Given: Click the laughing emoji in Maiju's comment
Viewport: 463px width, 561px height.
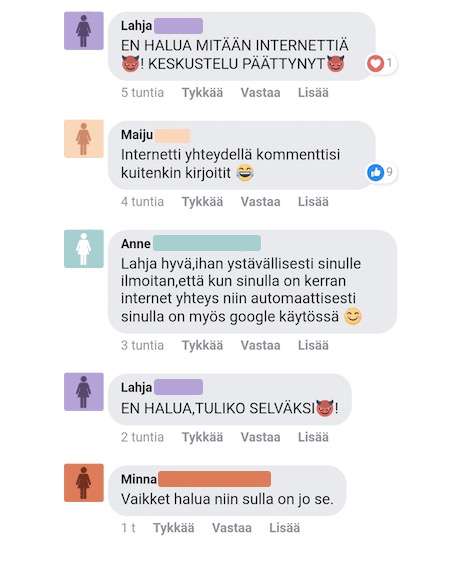Looking at the screenshot, I should click(245, 173).
